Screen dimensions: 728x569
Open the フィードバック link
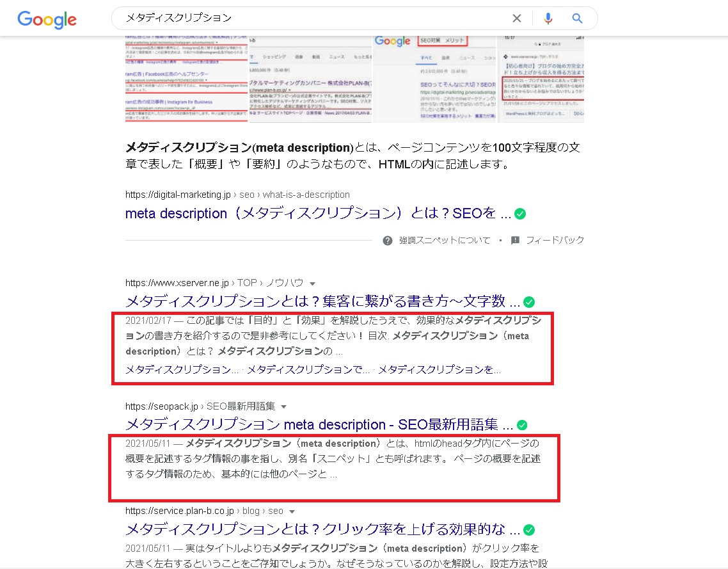[555, 240]
